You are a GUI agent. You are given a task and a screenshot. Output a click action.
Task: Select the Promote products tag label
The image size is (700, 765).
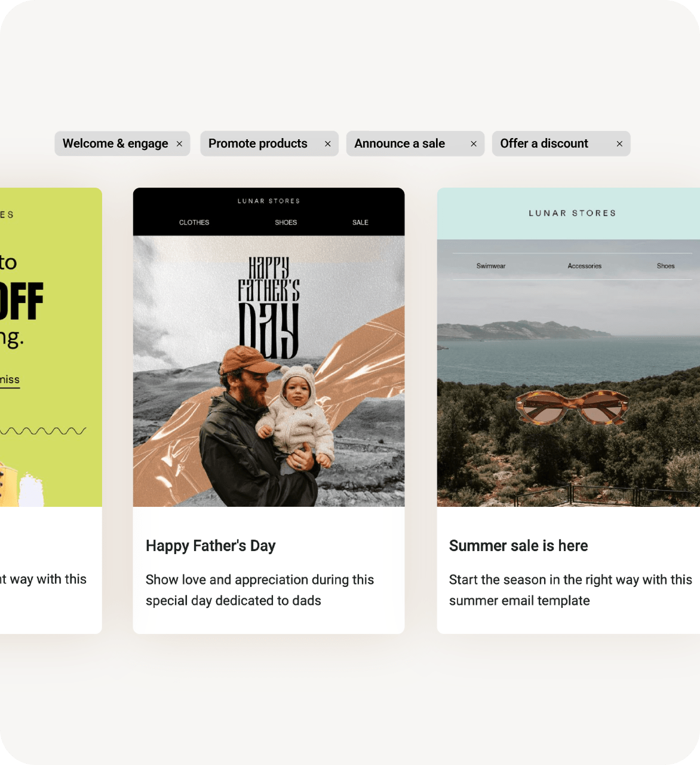tap(257, 143)
